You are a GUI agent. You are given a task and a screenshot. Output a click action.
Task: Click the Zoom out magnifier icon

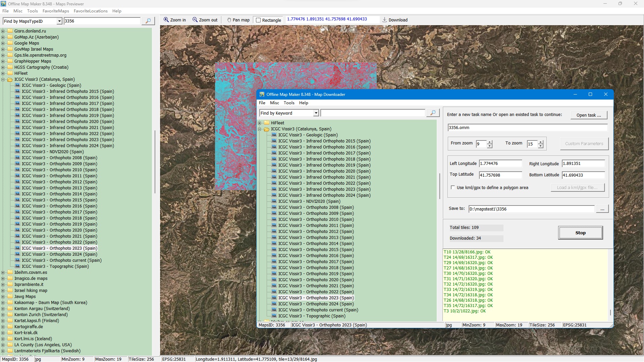(195, 20)
